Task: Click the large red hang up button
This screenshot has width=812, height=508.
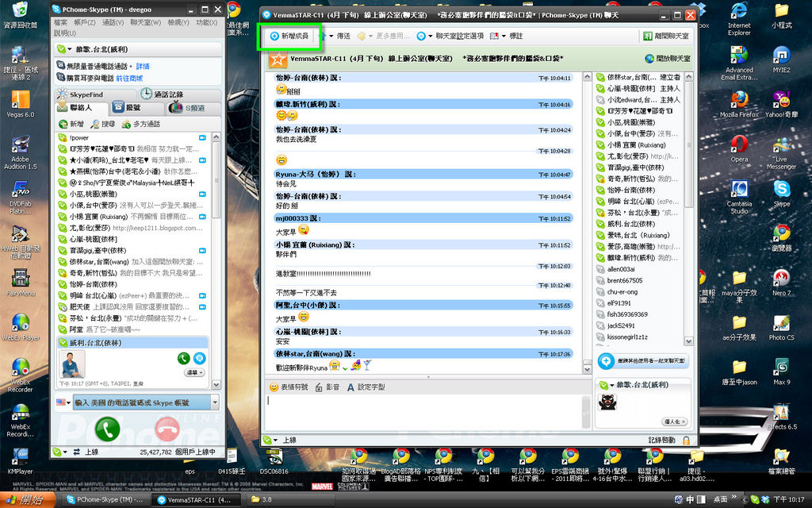Action: click(167, 429)
